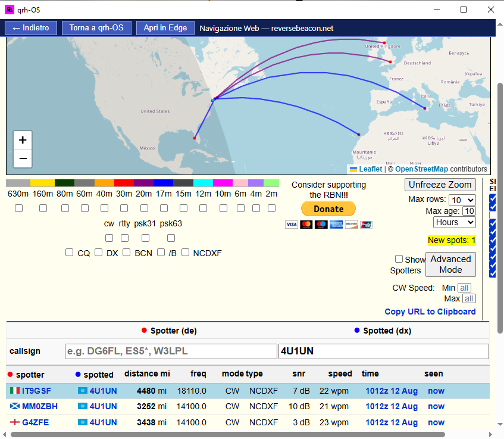The image size is (504, 439).
Task: Click the red spotter marker in Sicily
Action: tap(425, 108)
